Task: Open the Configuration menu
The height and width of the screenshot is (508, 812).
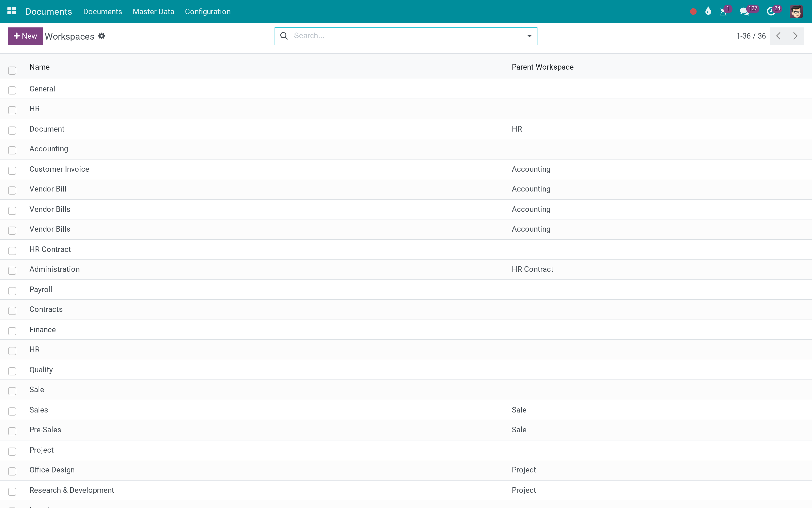Action: coord(208,11)
